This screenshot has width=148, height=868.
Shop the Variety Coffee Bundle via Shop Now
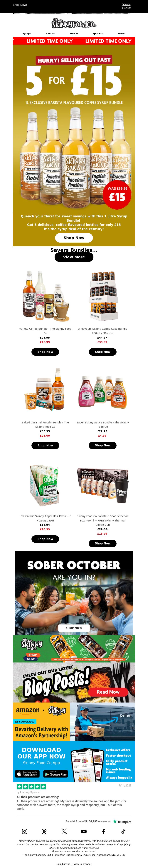45,352
